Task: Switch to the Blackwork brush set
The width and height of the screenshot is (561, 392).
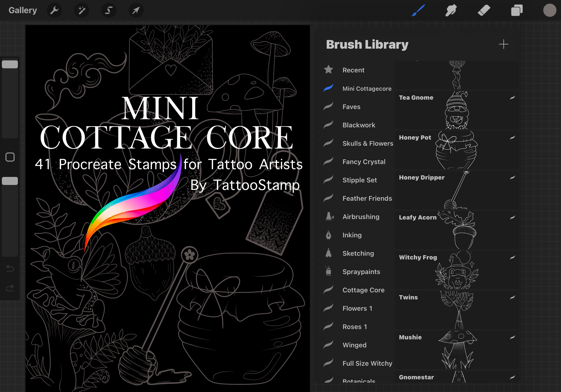Action: point(359,125)
